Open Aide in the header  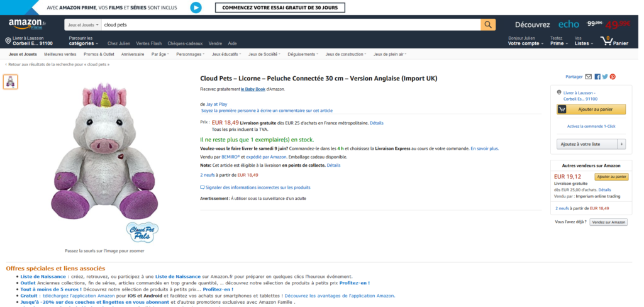point(233,43)
